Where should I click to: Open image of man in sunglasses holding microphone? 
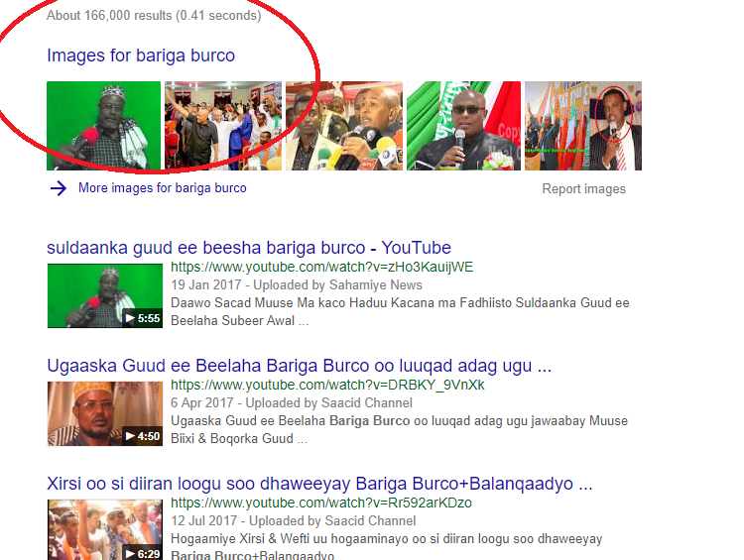(x=463, y=126)
